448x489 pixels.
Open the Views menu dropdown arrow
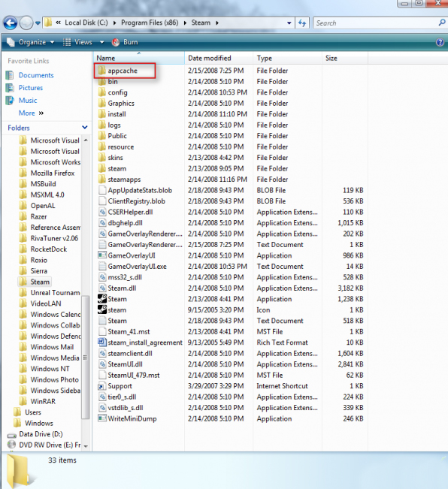(x=101, y=42)
